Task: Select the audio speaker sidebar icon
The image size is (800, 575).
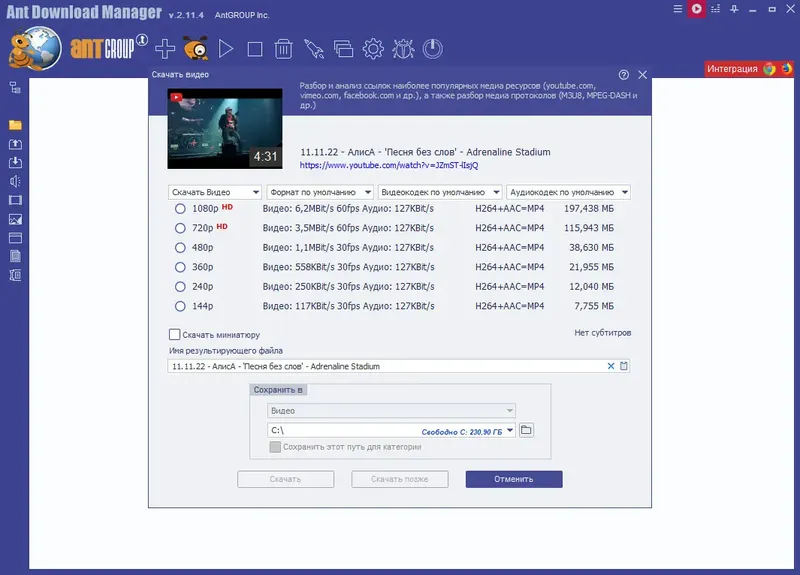Action: 15,181
